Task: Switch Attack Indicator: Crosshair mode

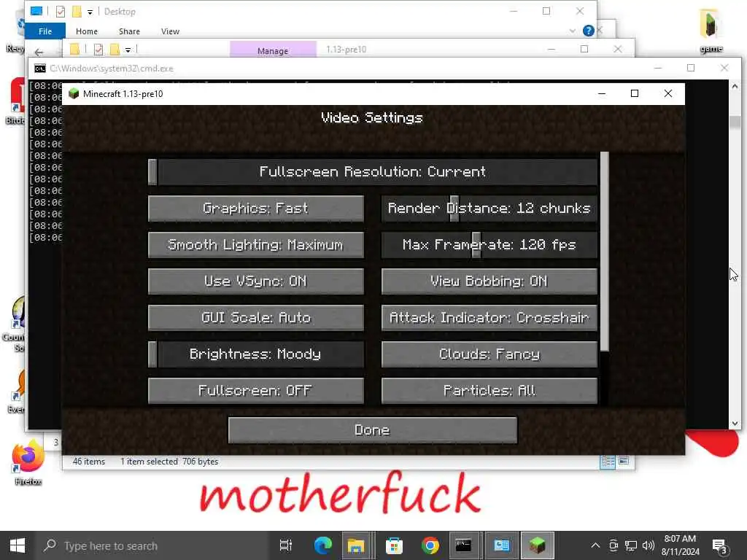Action: (489, 318)
